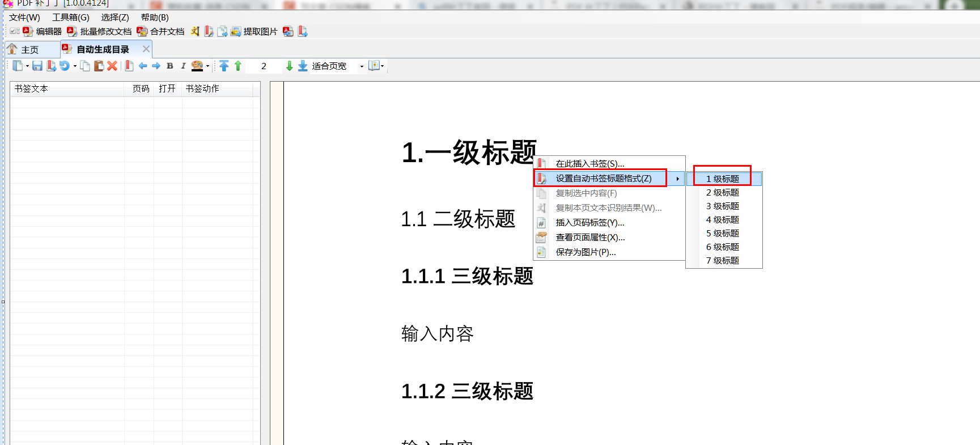Delete bookmark with the red X icon
This screenshot has width=980, height=445.
112,66
